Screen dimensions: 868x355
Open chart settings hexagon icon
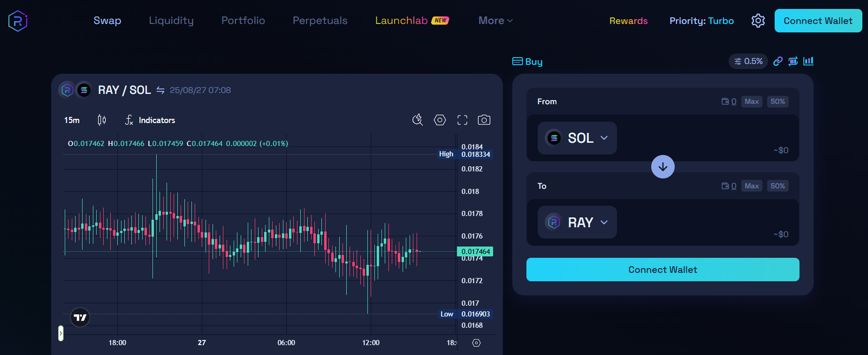coord(440,120)
